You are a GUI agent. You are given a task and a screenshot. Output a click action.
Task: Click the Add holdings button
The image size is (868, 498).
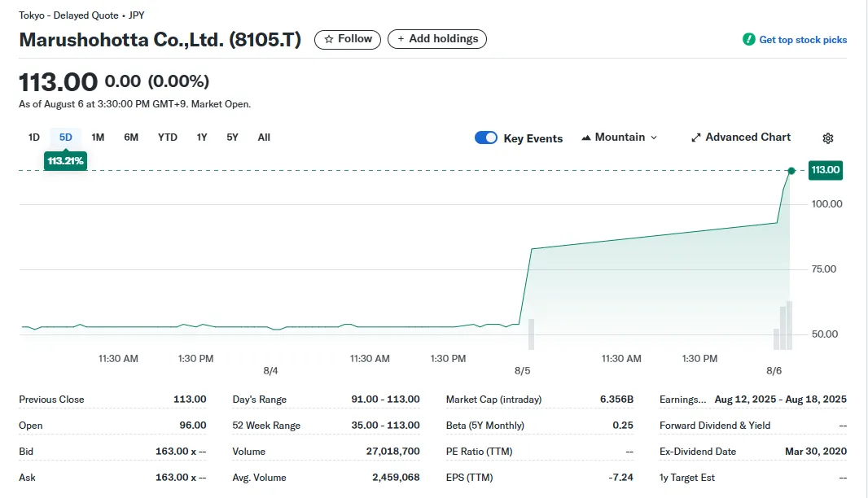click(437, 39)
